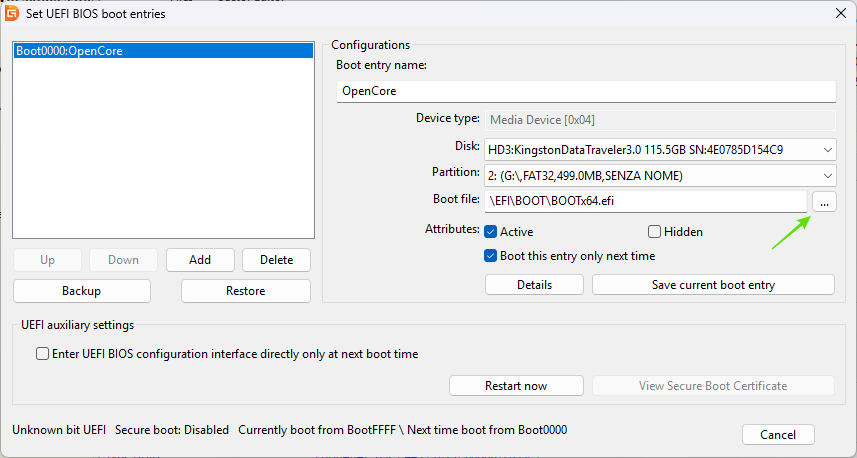Enable the Hidden attribute checkbox

click(654, 232)
